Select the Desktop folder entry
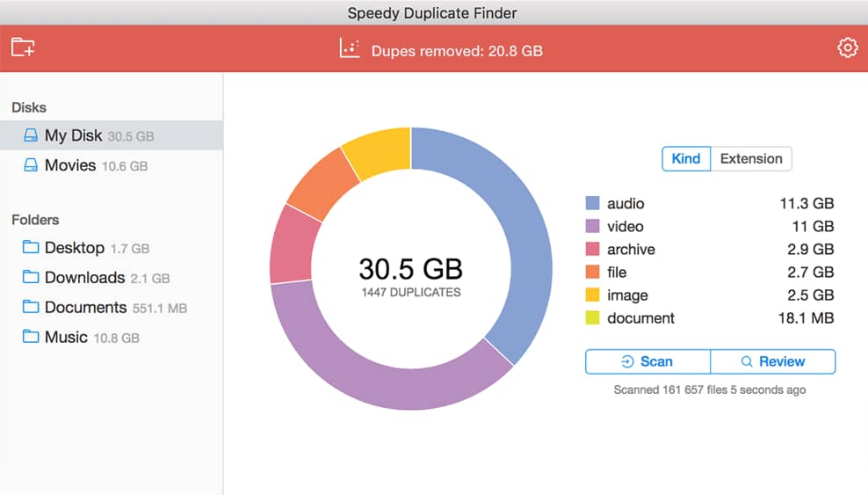 pos(112,248)
